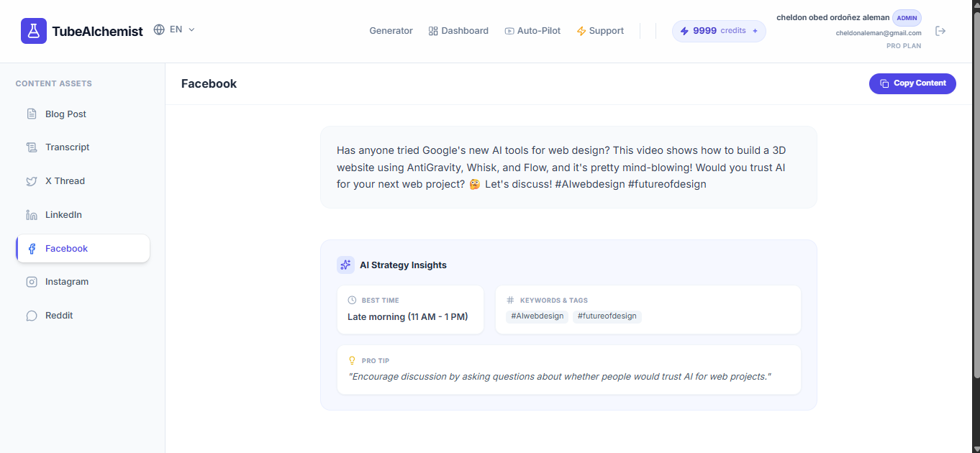980x453 pixels.
Task: Expand the EN language dropdown chevron
Action: [191, 30]
